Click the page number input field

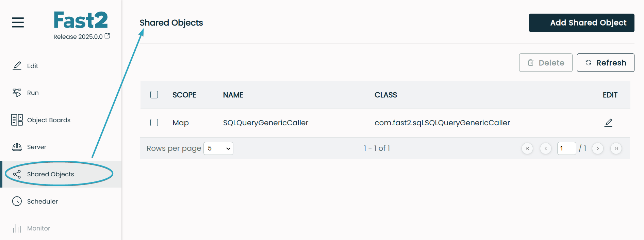coord(566,148)
